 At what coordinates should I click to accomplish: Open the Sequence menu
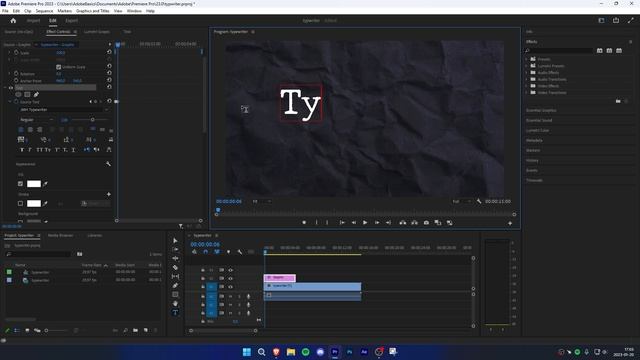click(44, 11)
